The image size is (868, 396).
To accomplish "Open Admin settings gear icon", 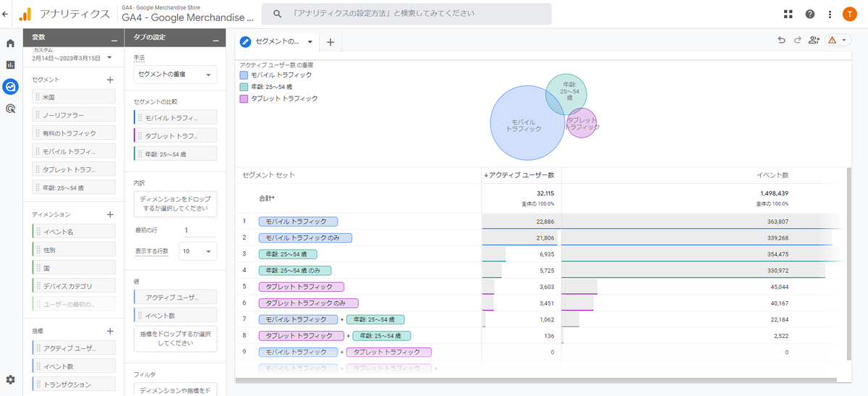I will click(10, 379).
